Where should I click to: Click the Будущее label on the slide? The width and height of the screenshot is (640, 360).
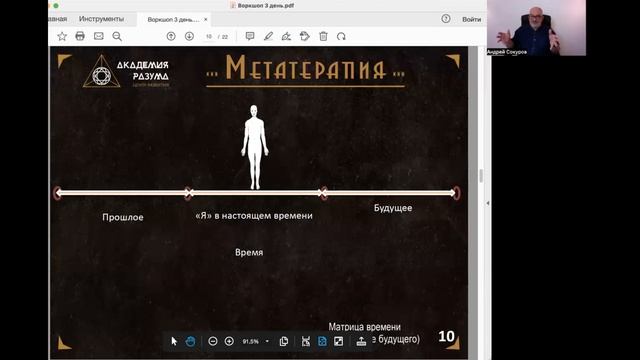pyautogui.click(x=393, y=208)
